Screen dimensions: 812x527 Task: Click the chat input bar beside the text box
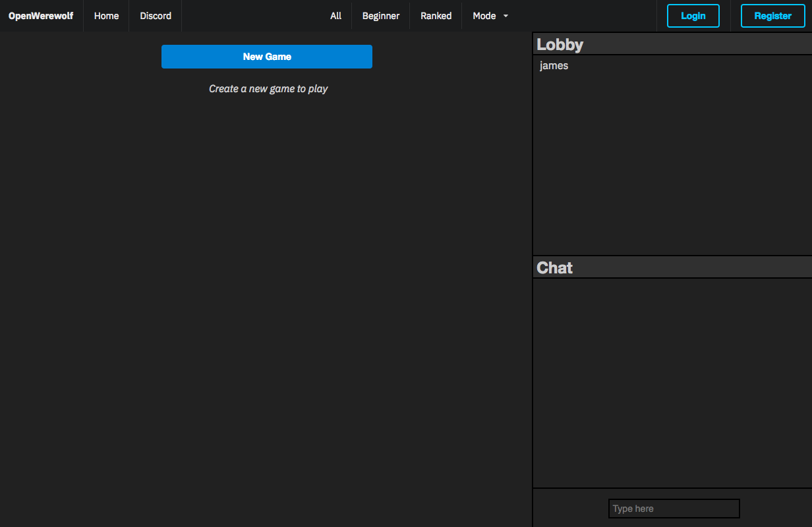[570, 508]
